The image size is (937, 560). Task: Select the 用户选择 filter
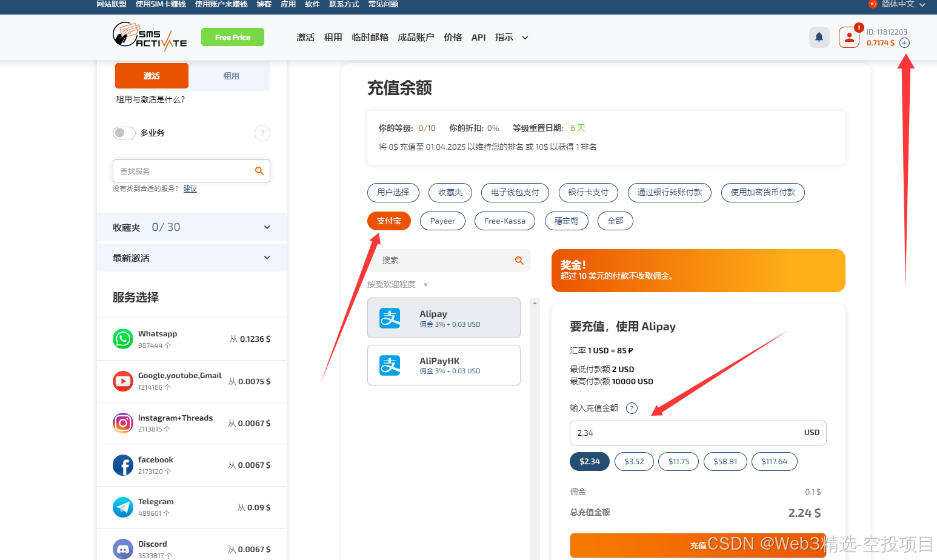click(393, 192)
